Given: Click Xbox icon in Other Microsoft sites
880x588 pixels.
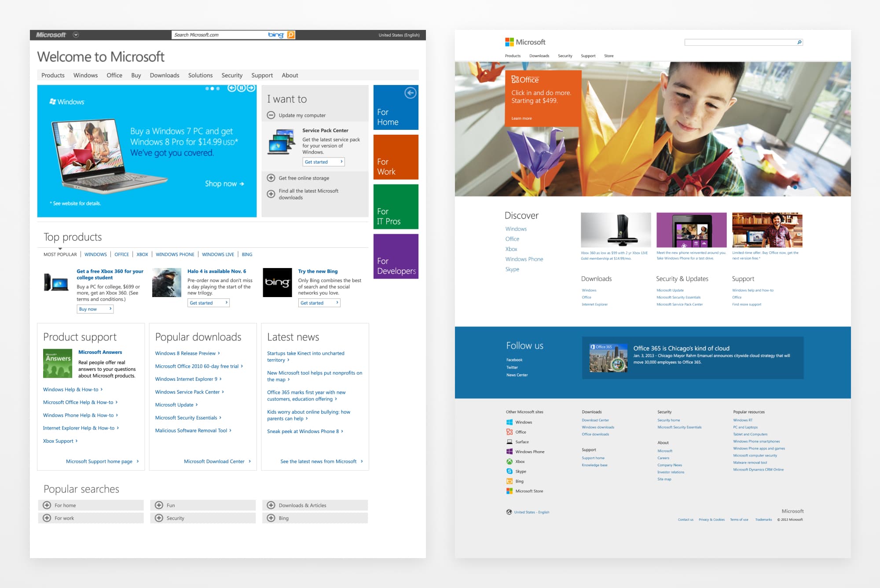Looking at the screenshot, I should (510, 461).
